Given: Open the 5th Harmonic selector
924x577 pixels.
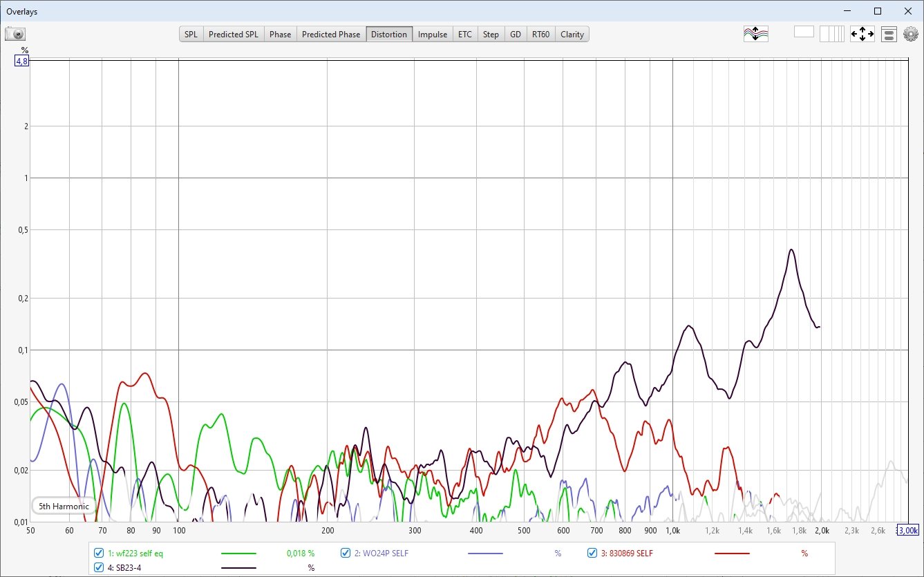Looking at the screenshot, I should coord(64,507).
